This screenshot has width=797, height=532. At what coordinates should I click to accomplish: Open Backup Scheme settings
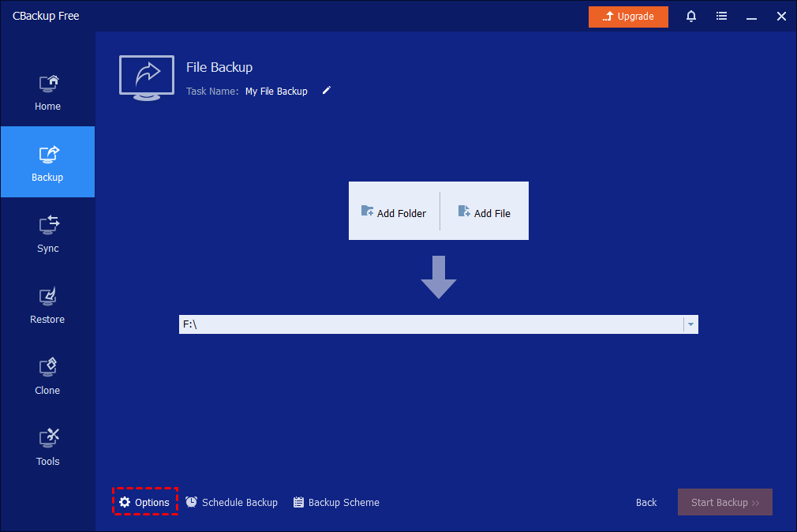click(336, 502)
